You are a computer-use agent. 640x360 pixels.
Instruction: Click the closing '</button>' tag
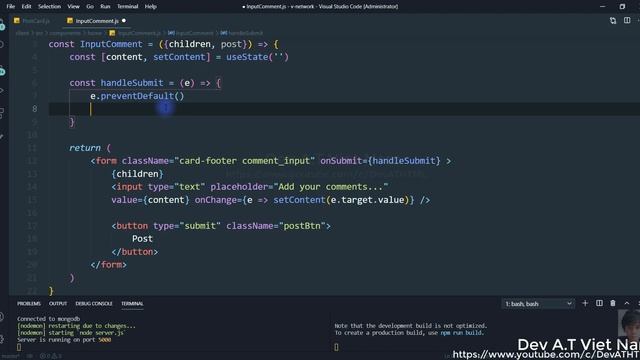click(135, 252)
